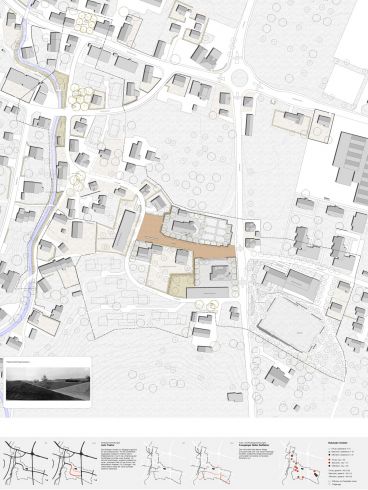The height and width of the screenshot is (490, 368).
Task: Click the bold heading of the second text block
Action: pyautogui.click(x=254, y=445)
